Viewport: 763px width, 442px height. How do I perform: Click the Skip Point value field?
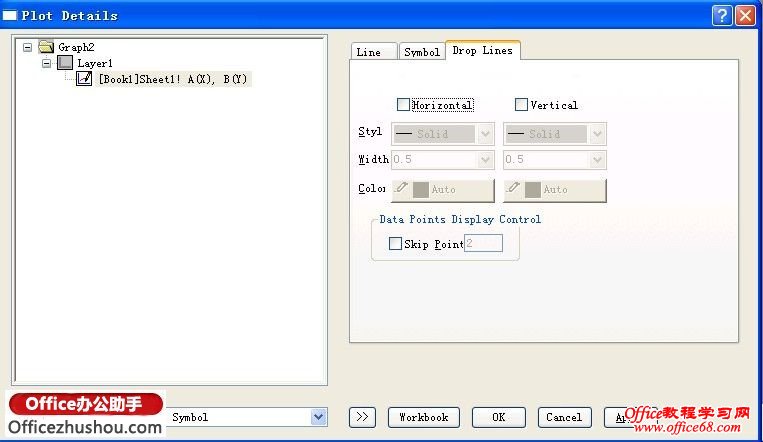[x=483, y=243]
